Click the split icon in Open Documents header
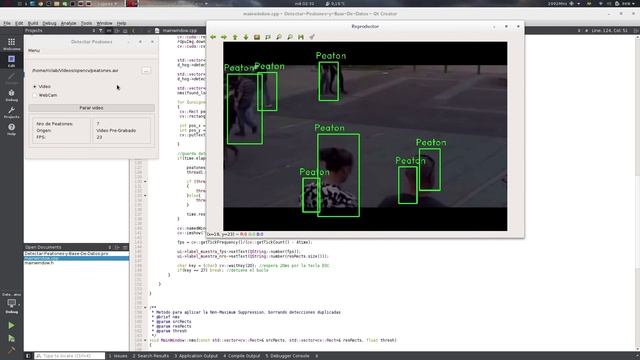The height and width of the screenshot is (360, 640). coord(117,247)
